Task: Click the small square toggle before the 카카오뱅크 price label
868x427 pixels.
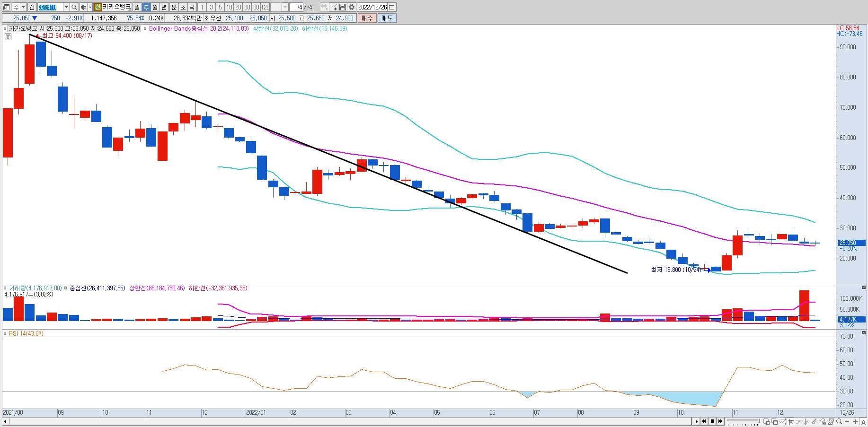Action: point(5,28)
